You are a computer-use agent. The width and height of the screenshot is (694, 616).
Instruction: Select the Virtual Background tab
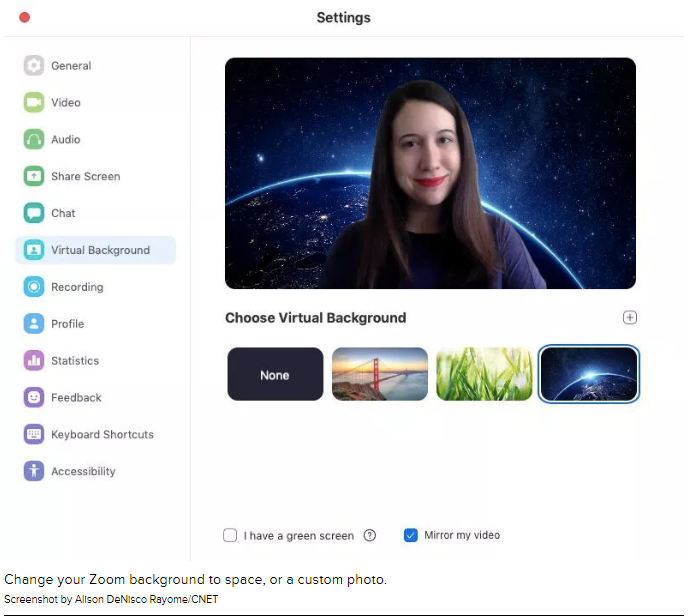click(x=100, y=250)
